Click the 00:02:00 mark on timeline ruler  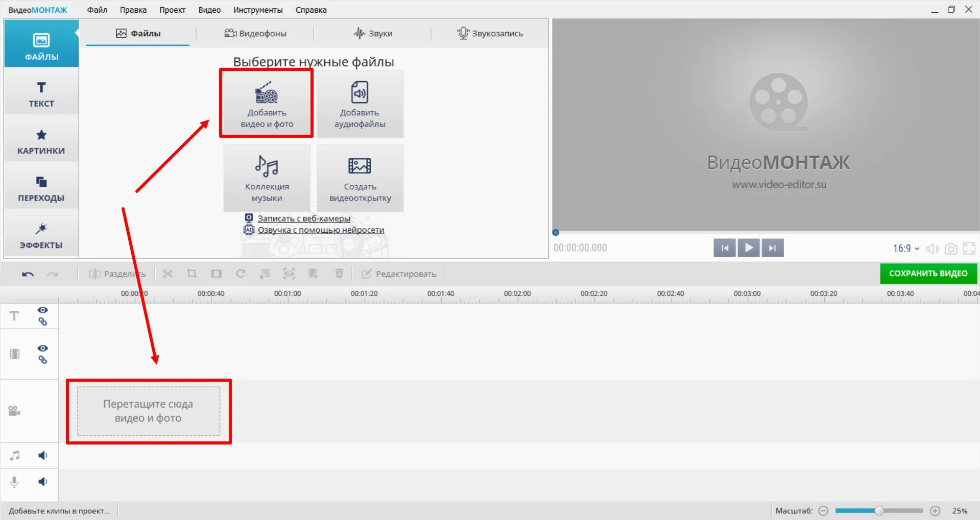click(517, 294)
